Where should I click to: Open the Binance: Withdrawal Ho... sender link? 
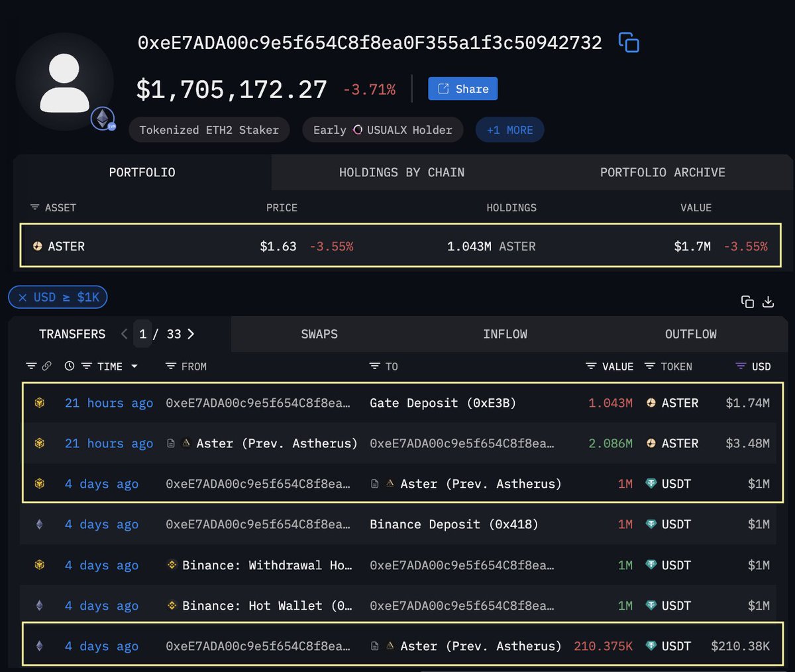267,565
